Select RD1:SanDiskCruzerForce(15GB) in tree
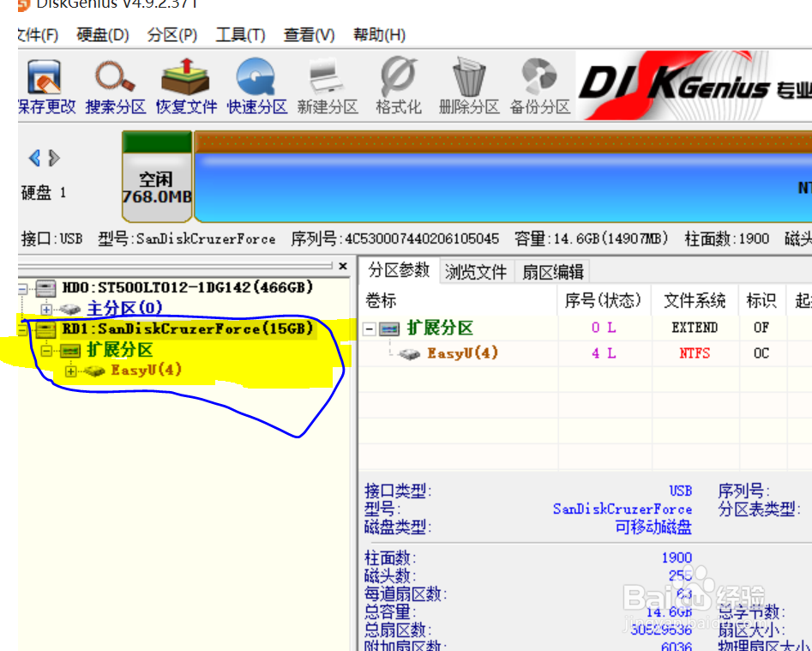The image size is (812, 651). pyautogui.click(x=188, y=329)
